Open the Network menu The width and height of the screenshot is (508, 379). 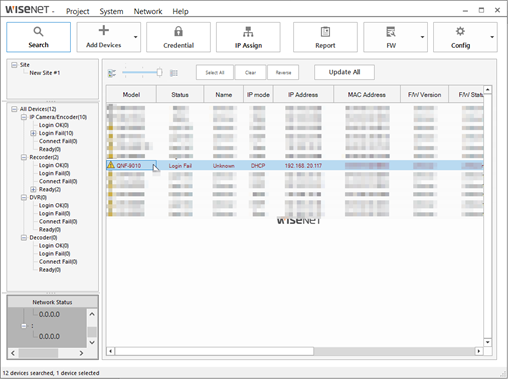click(x=148, y=11)
